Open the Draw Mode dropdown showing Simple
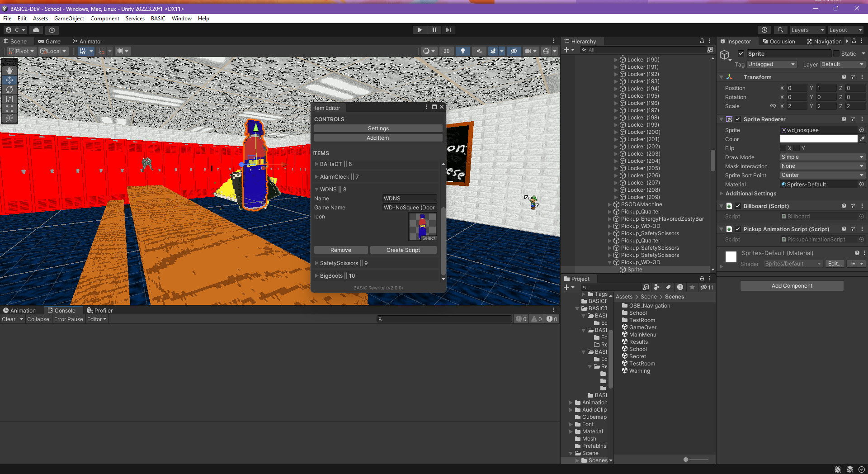Viewport: 868px width, 474px height. coord(821,157)
